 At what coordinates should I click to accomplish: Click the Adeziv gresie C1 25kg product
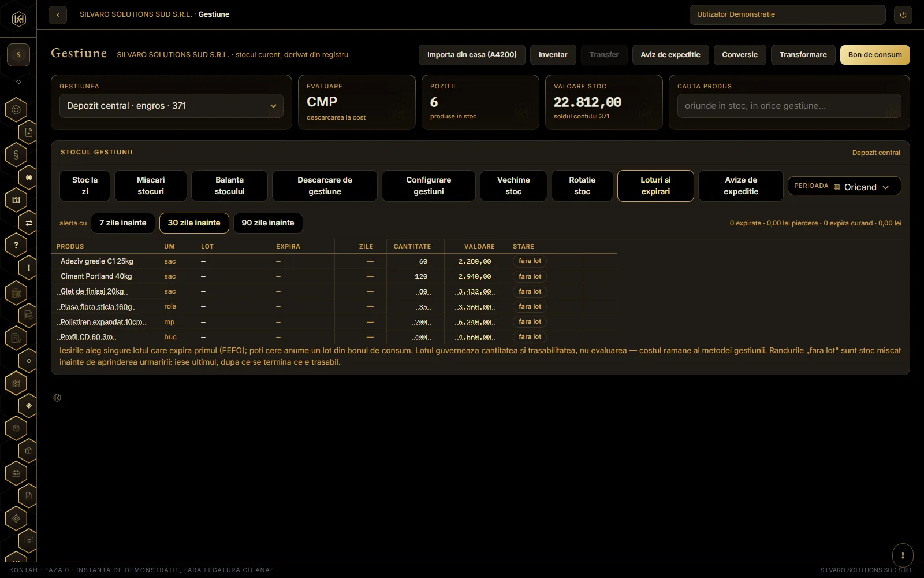[x=97, y=261]
